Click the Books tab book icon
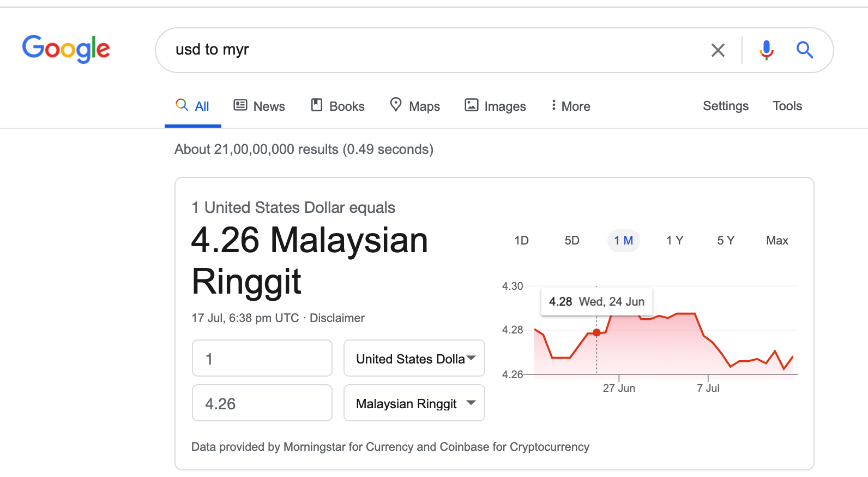868x477 pixels. click(x=317, y=105)
